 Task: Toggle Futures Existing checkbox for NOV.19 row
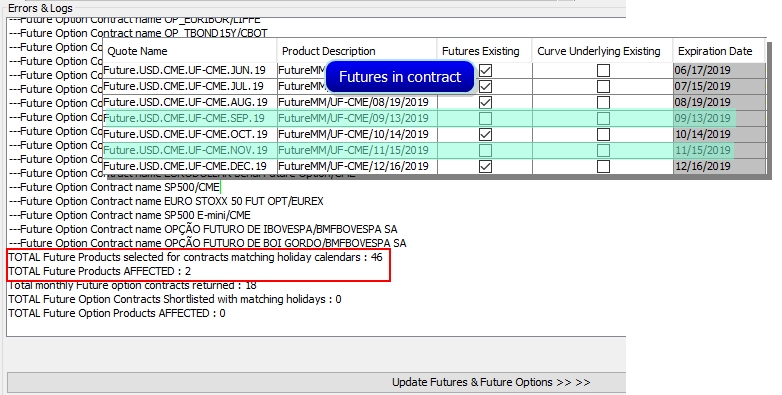485,151
